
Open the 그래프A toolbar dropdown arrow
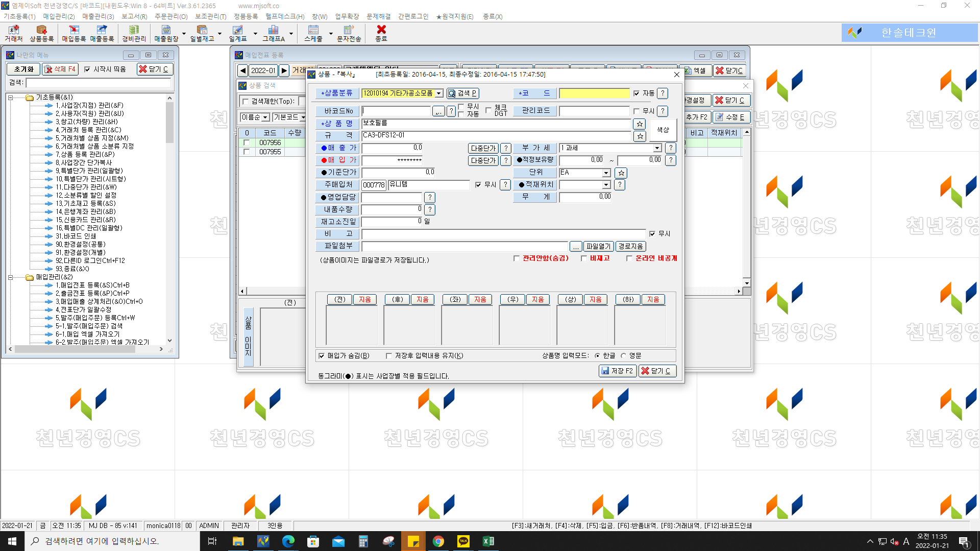coord(291,34)
